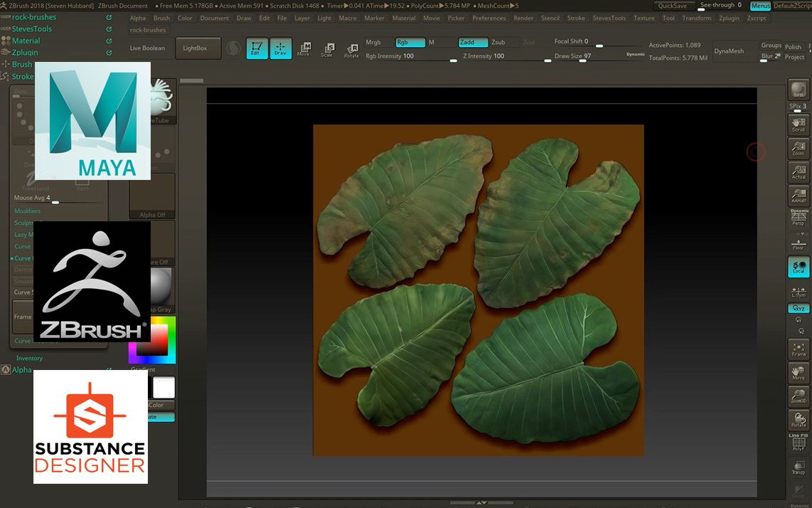
Task: Open the Tool menu
Action: coord(668,18)
